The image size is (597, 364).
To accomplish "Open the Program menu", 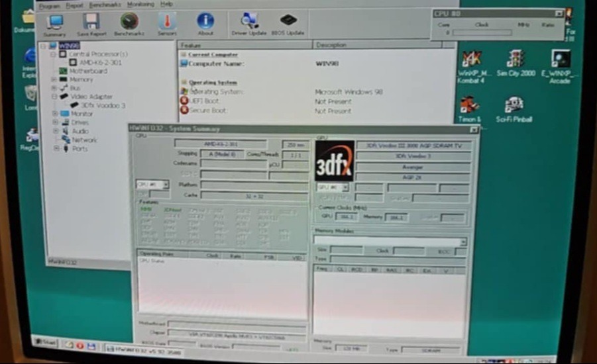I will [x=50, y=6].
